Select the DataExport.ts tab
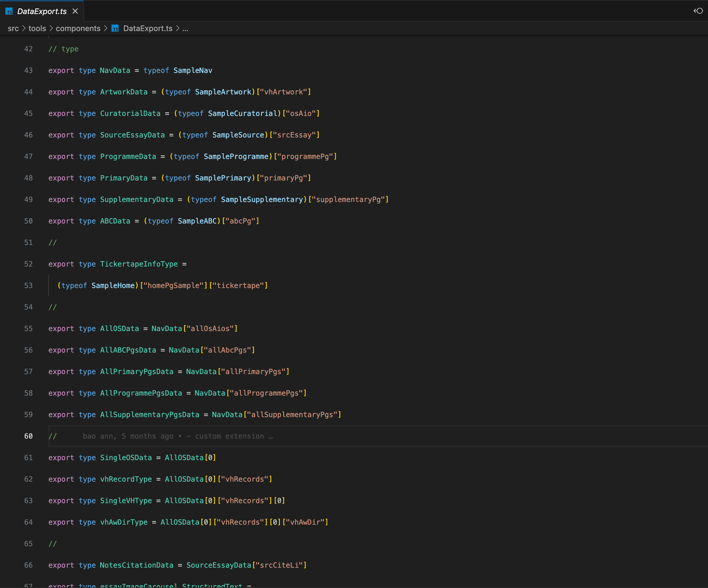Viewport: 708px width, 588px height. 42,11
